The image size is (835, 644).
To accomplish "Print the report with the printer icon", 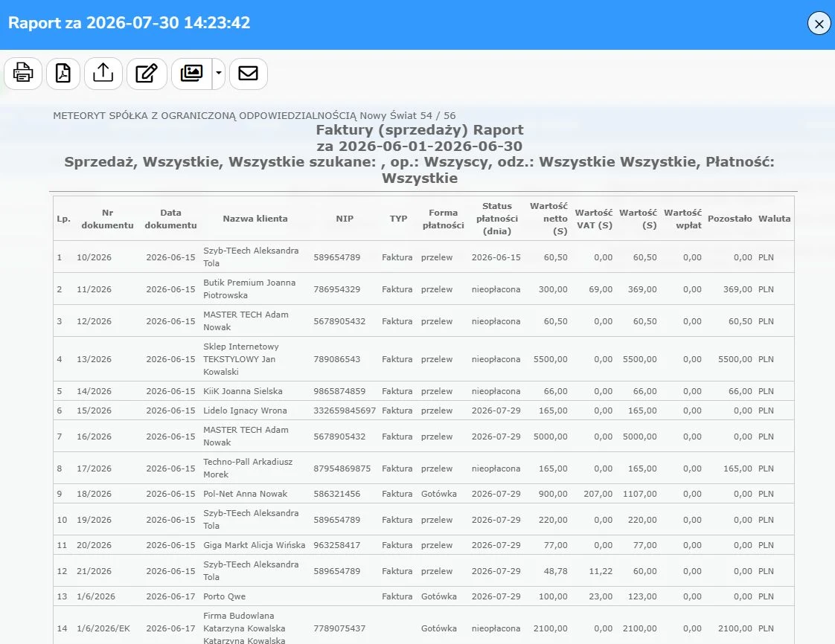I will [x=23, y=74].
